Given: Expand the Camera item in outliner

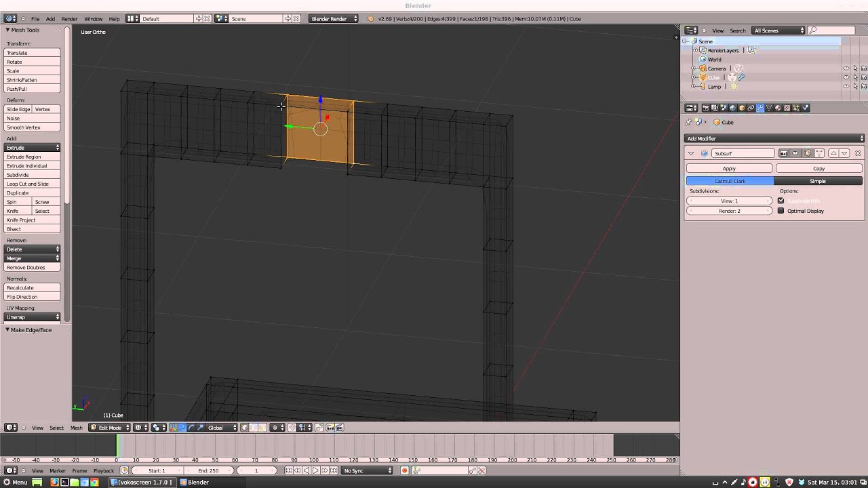Looking at the screenshot, I should (693, 68).
